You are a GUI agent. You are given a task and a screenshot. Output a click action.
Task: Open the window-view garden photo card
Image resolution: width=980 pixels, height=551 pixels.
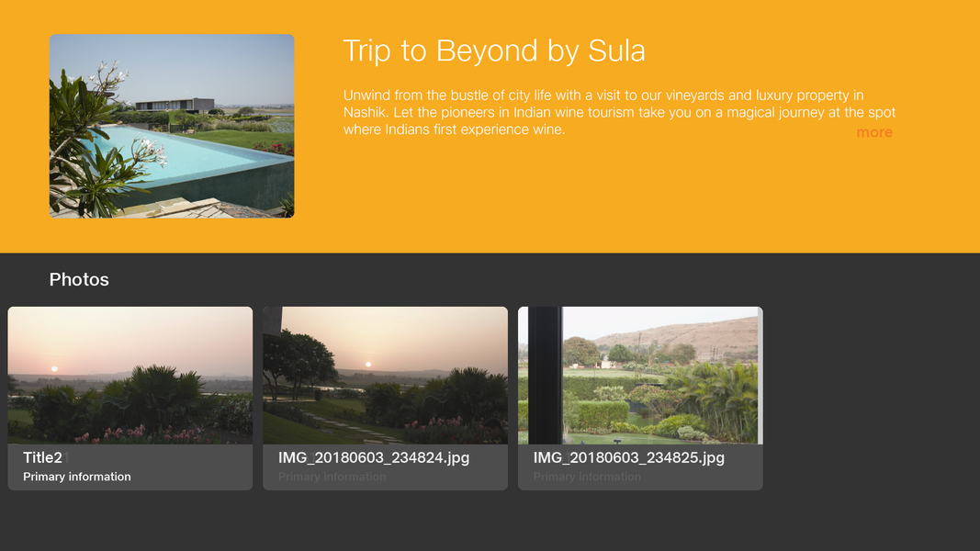(640, 377)
